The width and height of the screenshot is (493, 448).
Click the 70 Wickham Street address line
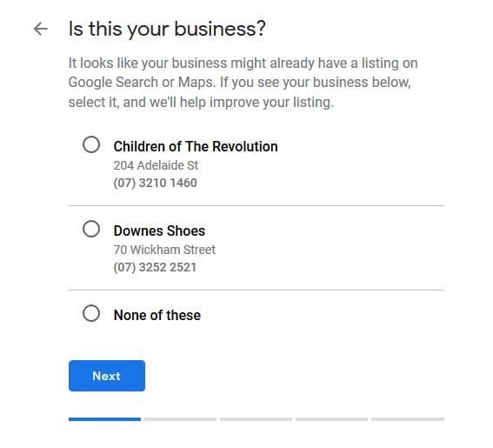tap(164, 250)
